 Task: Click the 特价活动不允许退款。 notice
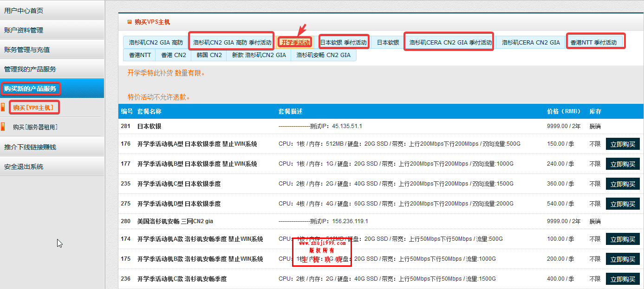(x=159, y=97)
